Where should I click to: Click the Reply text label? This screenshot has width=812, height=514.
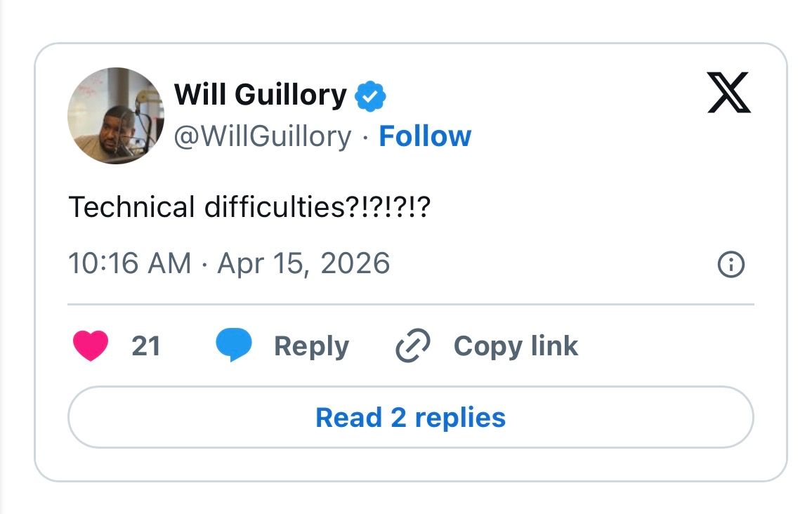click(311, 346)
